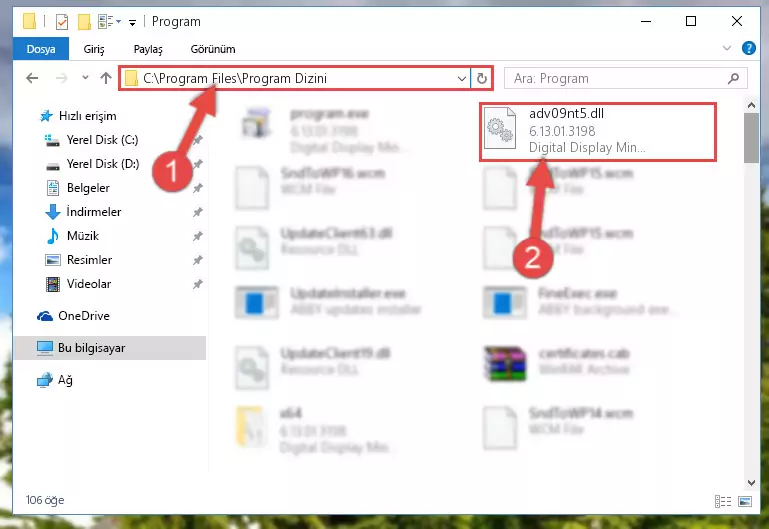Screen dimensions: 769x529
Task: Select the x64 folder icon
Action: click(251, 426)
